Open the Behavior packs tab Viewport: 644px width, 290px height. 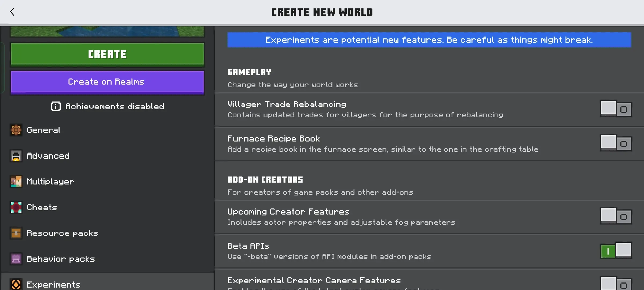[61, 259]
